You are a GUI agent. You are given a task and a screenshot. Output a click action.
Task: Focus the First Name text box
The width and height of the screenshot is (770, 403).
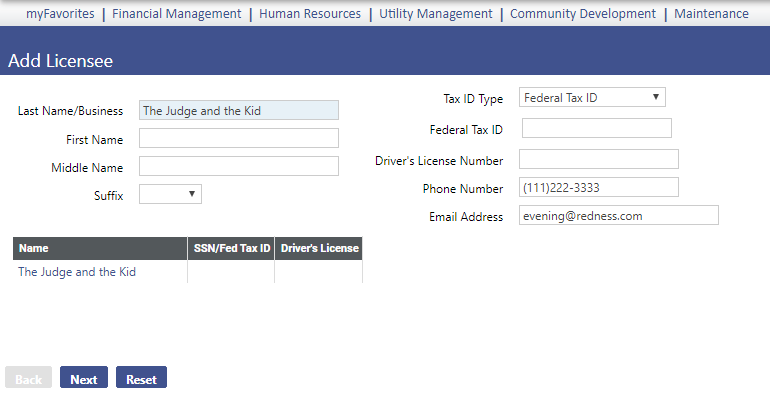coord(238,138)
